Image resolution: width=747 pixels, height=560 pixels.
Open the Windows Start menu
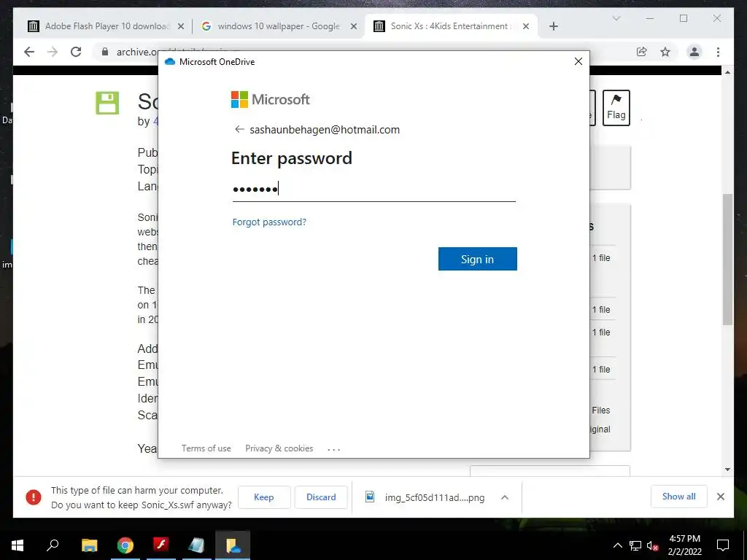coord(18,545)
